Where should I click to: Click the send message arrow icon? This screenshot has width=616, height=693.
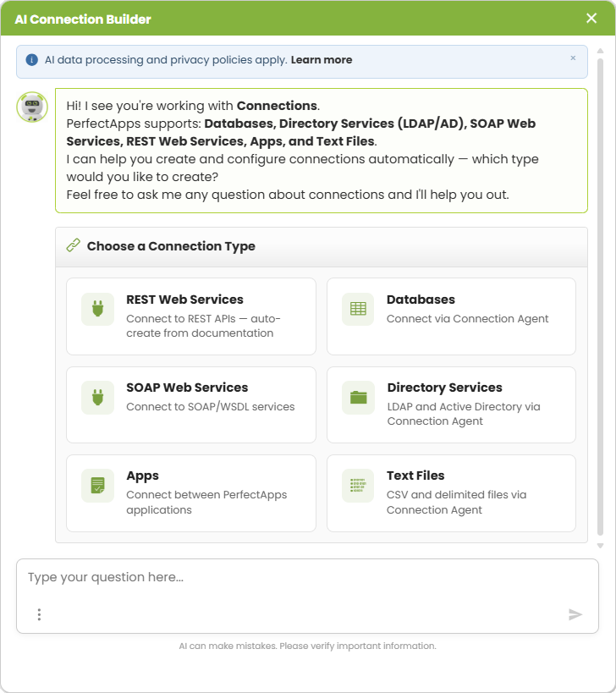[x=575, y=614]
